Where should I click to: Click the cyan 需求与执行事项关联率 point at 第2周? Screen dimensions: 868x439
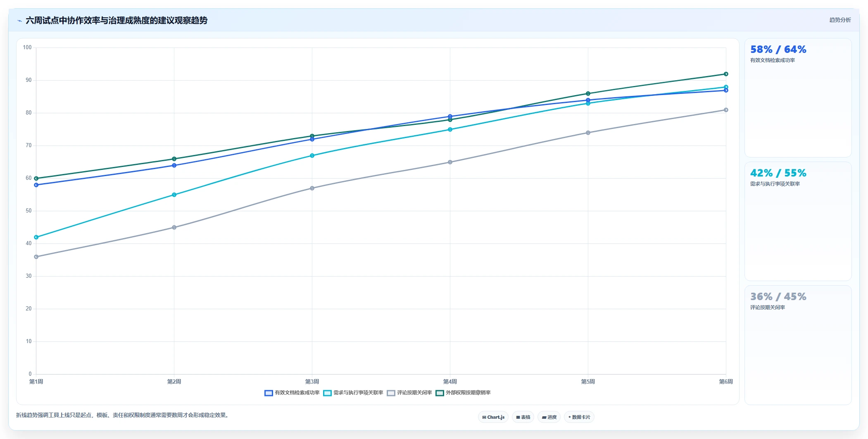click(174, 195)
